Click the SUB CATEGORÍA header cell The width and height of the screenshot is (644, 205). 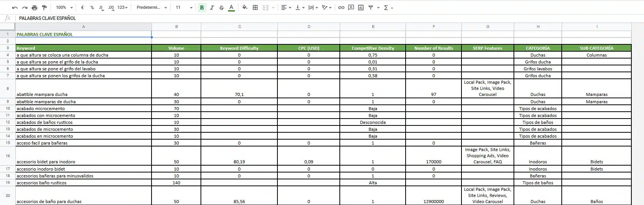[x=597, y=48]
